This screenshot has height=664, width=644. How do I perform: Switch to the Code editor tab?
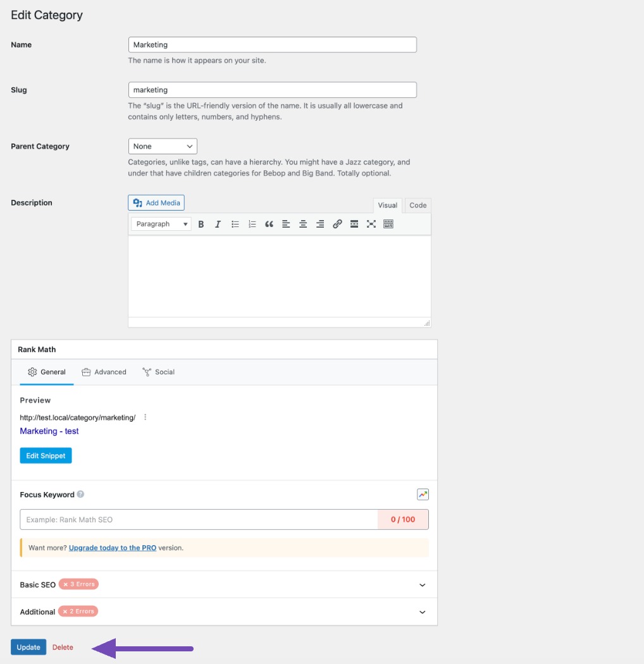[418, 206]
